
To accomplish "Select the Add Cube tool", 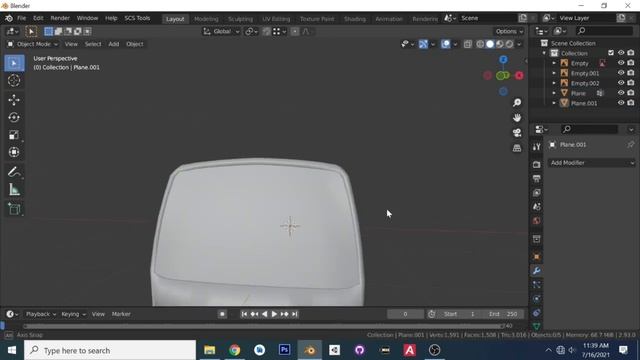I will [14, 209].
